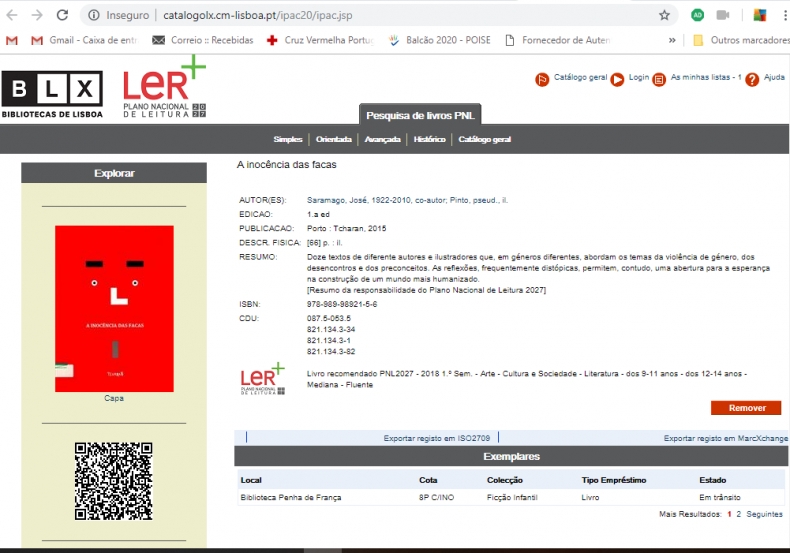The height and width of the screenshot is (553, 790).
Task: Click the Ajuda help icon
Action: 752,79
